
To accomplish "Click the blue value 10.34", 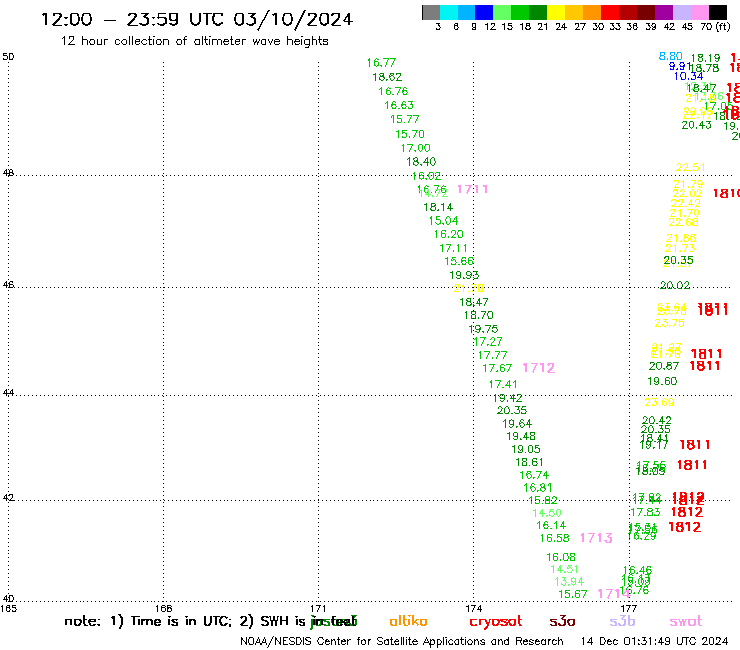I will point(689,76).
